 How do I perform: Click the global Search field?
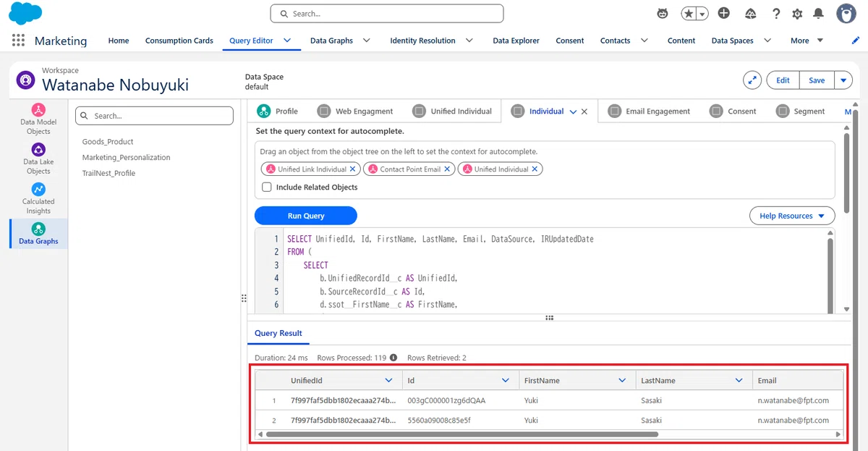387,14
